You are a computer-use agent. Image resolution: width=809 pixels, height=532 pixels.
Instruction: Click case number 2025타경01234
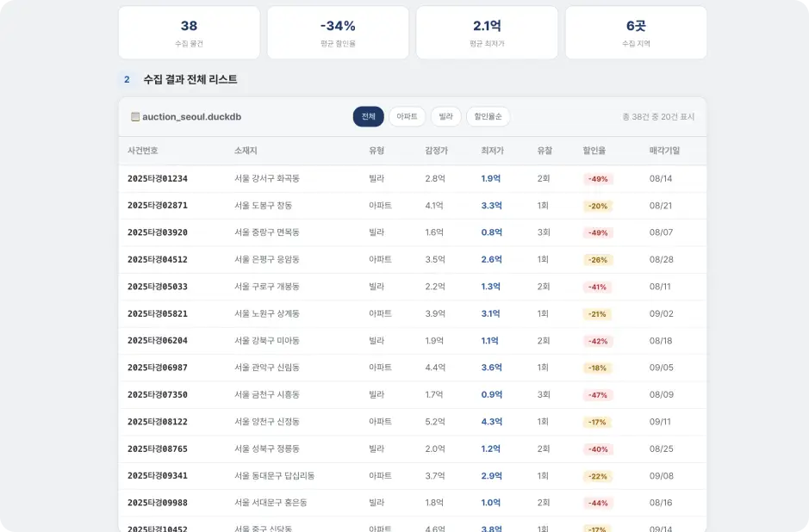tap(158, 179)
